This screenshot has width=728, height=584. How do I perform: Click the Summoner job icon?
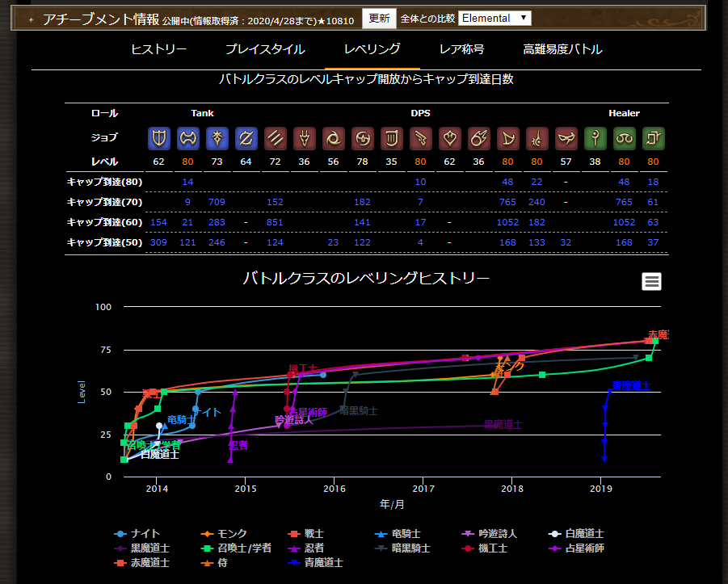(508, 138)
